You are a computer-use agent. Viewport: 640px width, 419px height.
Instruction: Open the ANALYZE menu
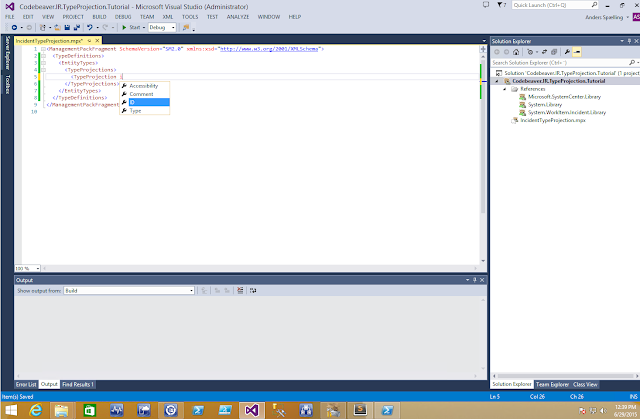pos(238,17)
